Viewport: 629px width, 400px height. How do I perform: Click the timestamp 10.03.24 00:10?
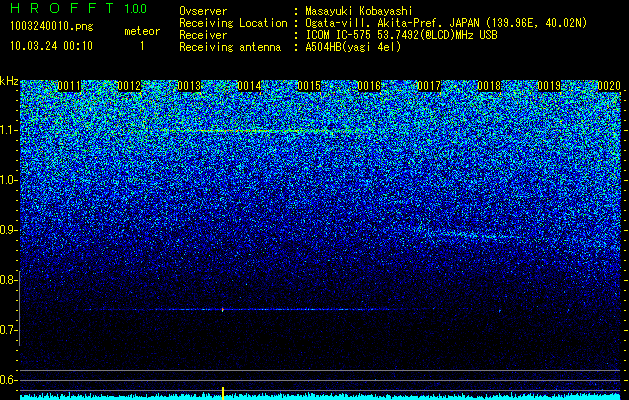[51, 46]
